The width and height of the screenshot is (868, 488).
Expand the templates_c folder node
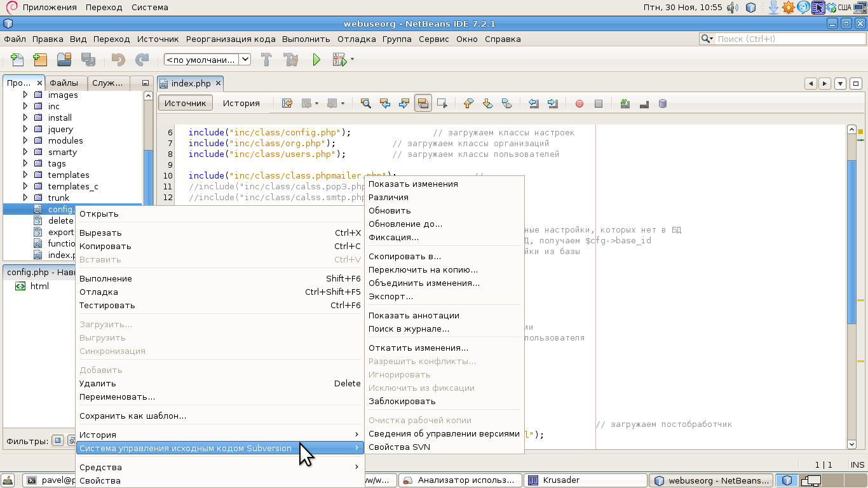pos(25,186)
